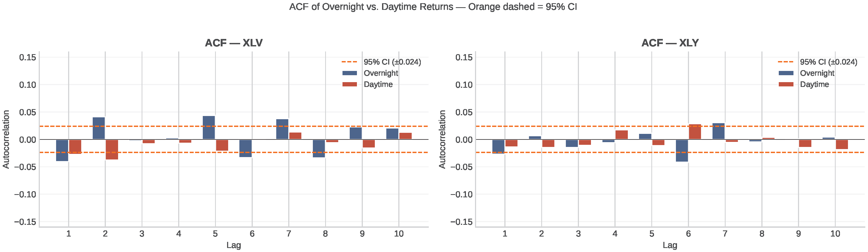
Task: Click the Autocorrelation axis label in XLY chart
Action: pyautogui.click(x=442, y=139)
